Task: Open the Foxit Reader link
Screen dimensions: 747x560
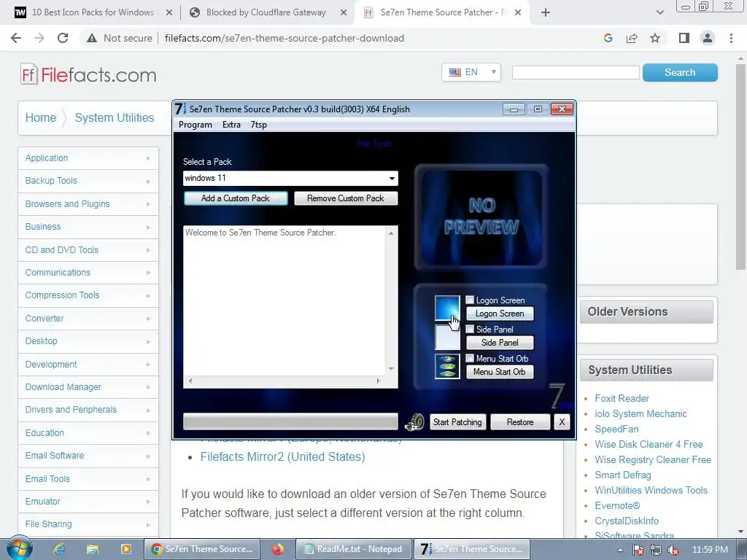Action: [x=622, y=399]
